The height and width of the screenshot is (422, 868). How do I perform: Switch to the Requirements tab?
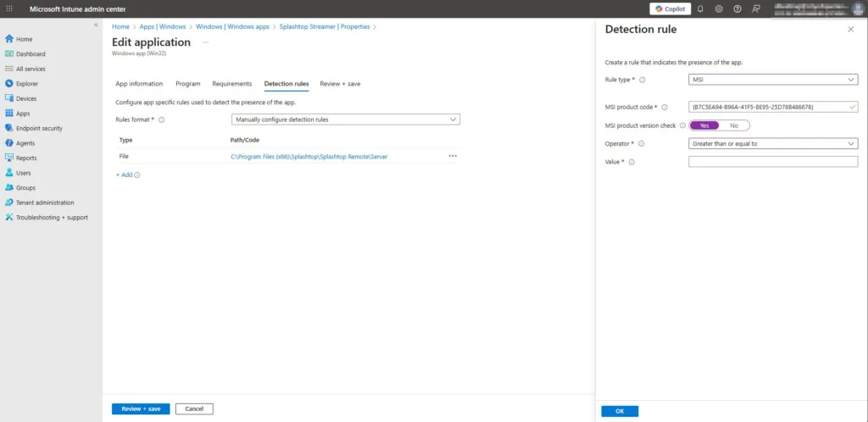pyautogui.click(x=232, y=84)
